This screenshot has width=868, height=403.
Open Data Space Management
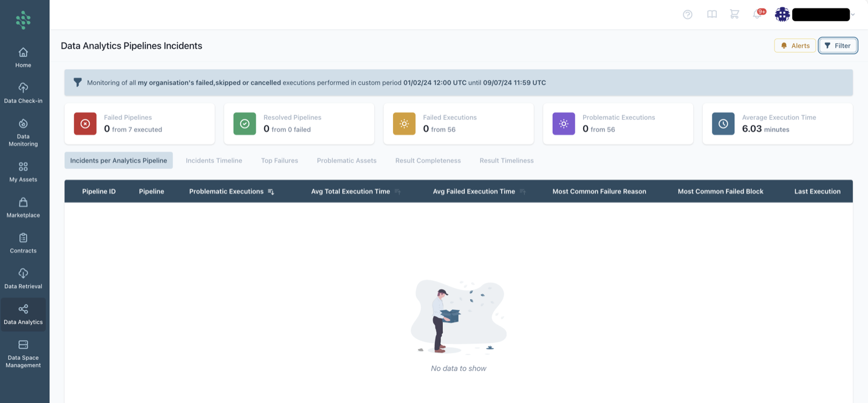click(23, 353)
